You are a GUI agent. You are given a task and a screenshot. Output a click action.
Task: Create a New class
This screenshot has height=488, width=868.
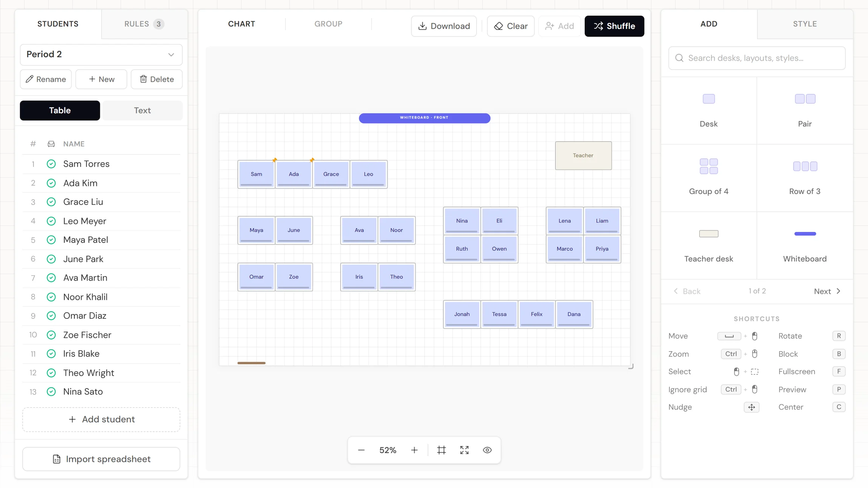pyautogui.click(x=101, y=79)
